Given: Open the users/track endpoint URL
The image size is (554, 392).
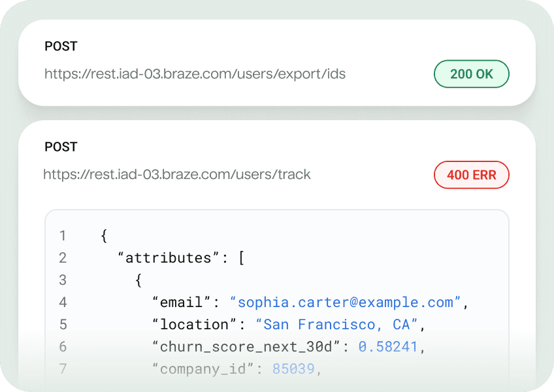Looking at the screenshot, I should pos(177,174).
